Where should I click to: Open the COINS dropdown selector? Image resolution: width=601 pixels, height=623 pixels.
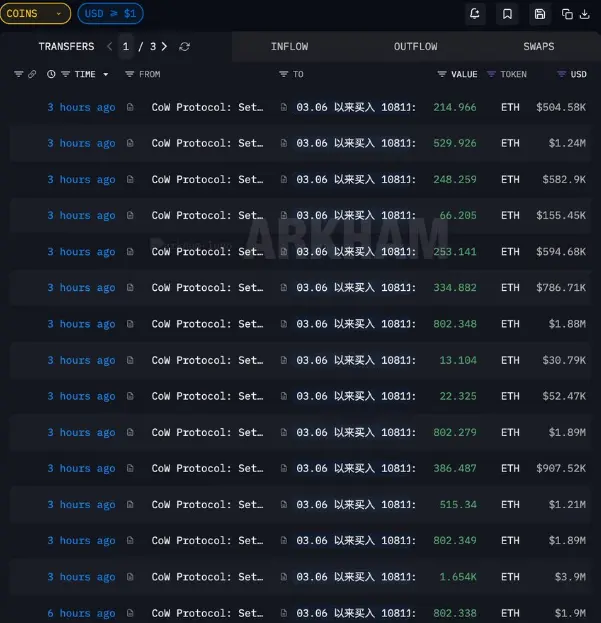35,14
